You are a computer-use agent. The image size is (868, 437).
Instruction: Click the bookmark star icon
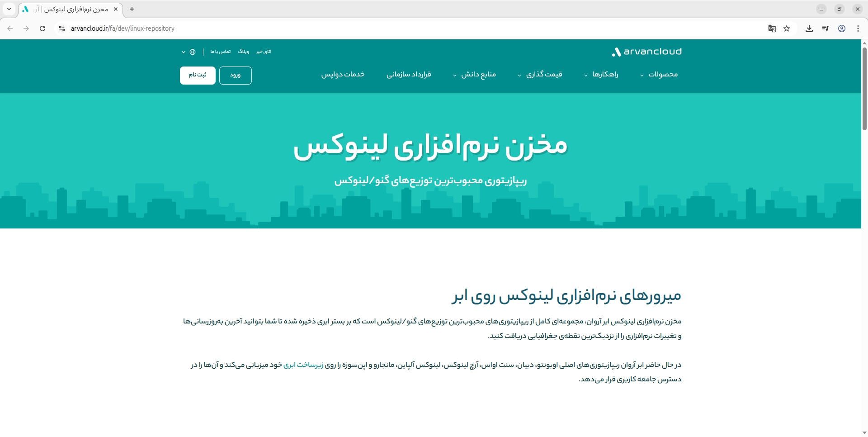point(787,28)
